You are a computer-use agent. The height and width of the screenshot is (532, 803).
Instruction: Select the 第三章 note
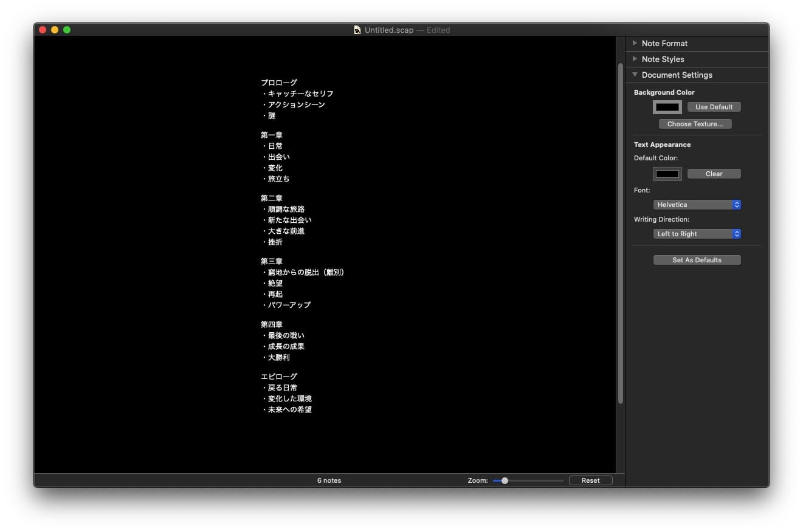pyautogui.click(x=272, y=261)
